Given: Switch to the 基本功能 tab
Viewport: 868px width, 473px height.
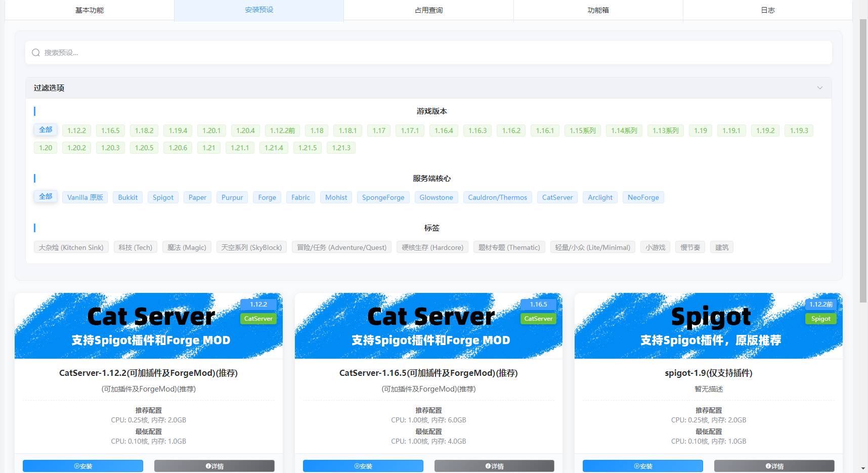Looking at the screenshot, I should point(90,10).
